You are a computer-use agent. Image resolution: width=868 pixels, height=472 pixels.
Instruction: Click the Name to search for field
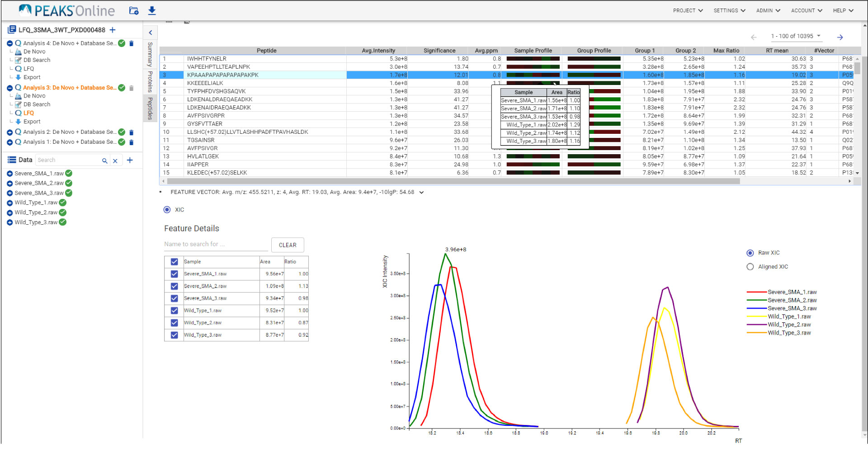(x=216, y=244)
